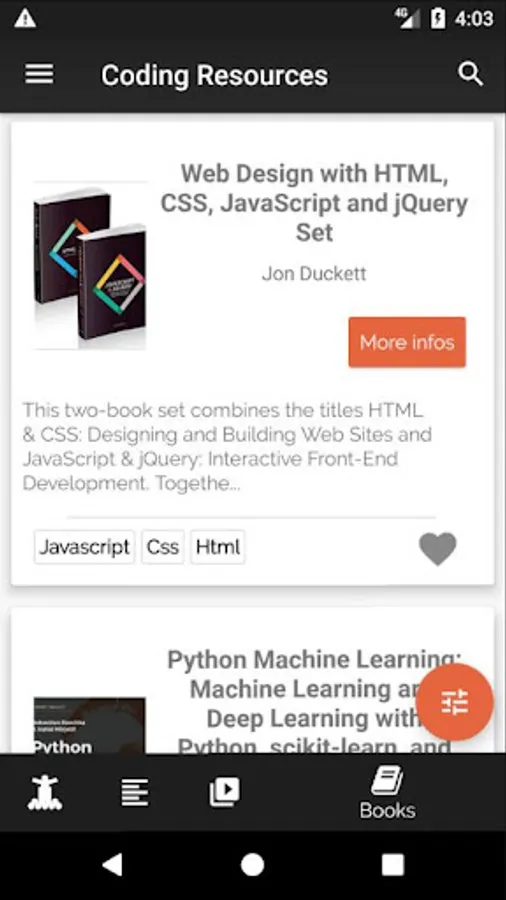Select the Css tag chip

163,547
